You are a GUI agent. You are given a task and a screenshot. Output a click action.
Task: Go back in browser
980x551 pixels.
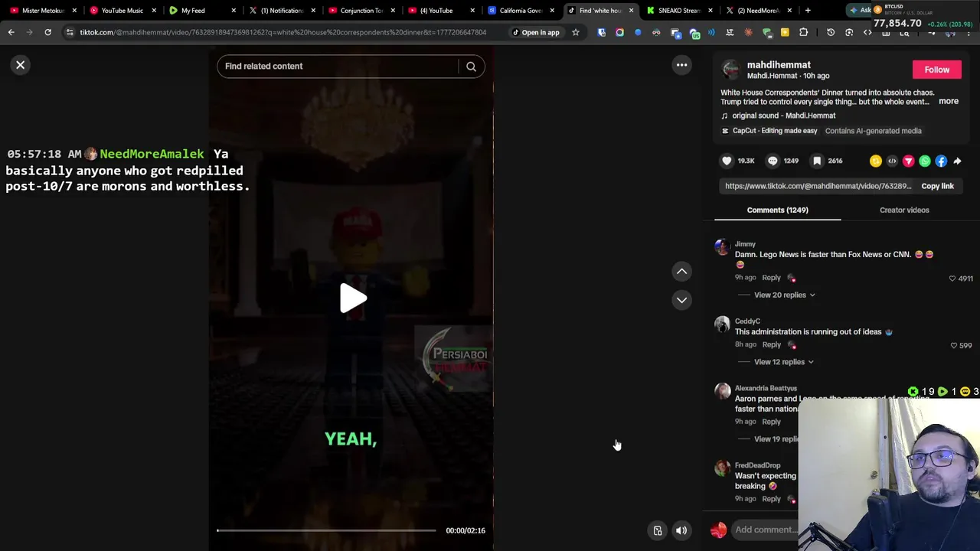click(x=11, y=32)
